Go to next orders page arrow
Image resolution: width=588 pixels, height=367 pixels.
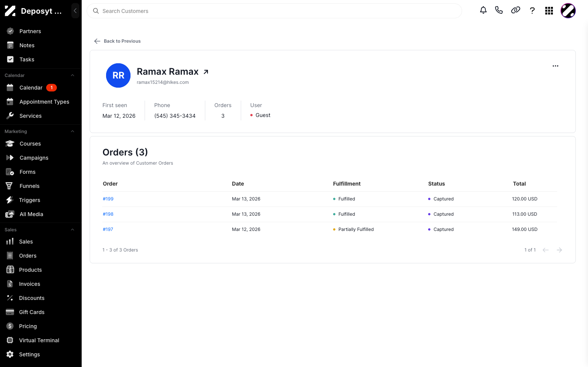pyautogui.click(x=559, y=250)
